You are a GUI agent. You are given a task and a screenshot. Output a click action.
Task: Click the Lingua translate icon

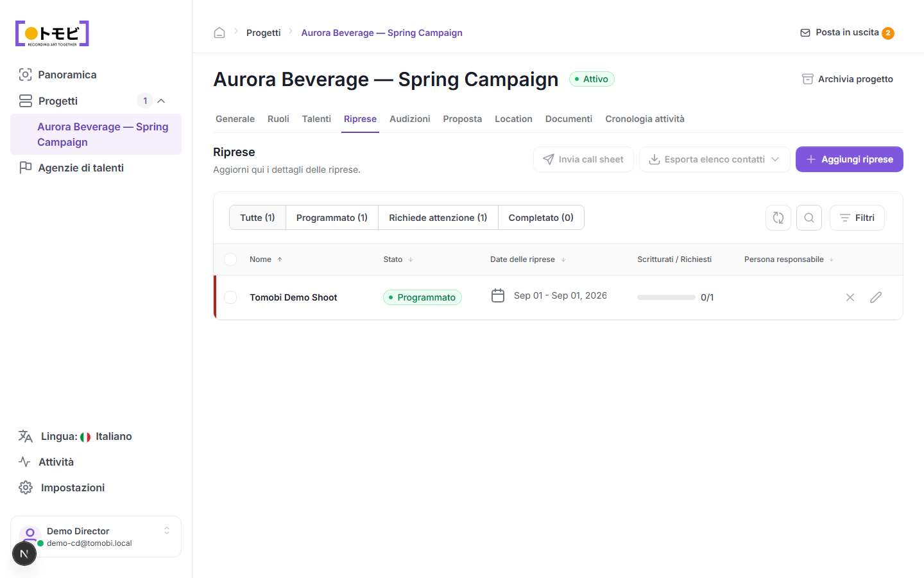point(26,436)
